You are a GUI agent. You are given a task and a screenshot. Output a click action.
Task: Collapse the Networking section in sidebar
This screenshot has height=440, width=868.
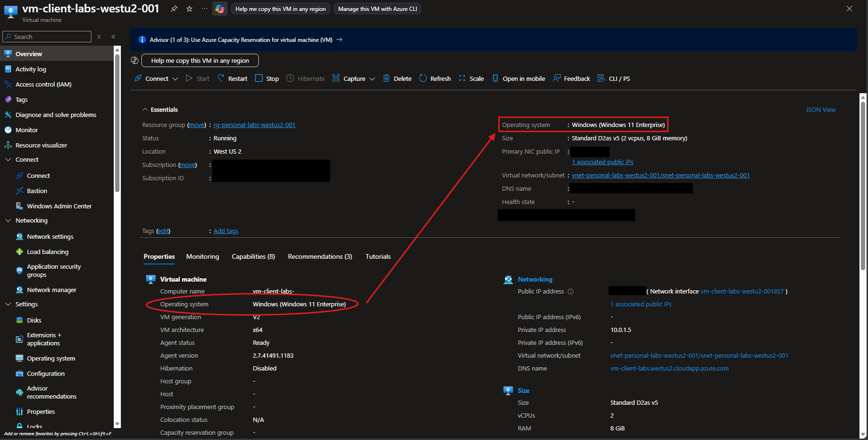[x=8, y=220]
